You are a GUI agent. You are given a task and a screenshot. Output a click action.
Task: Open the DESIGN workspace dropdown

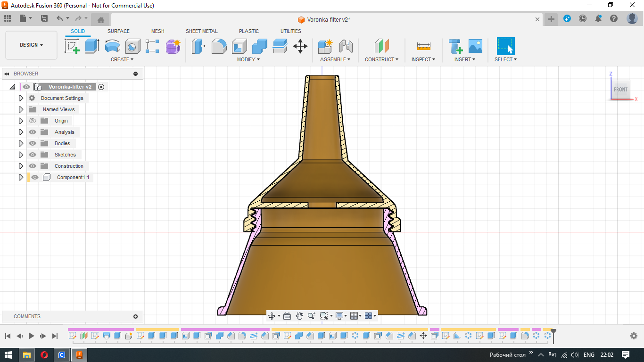pos(31,45)
